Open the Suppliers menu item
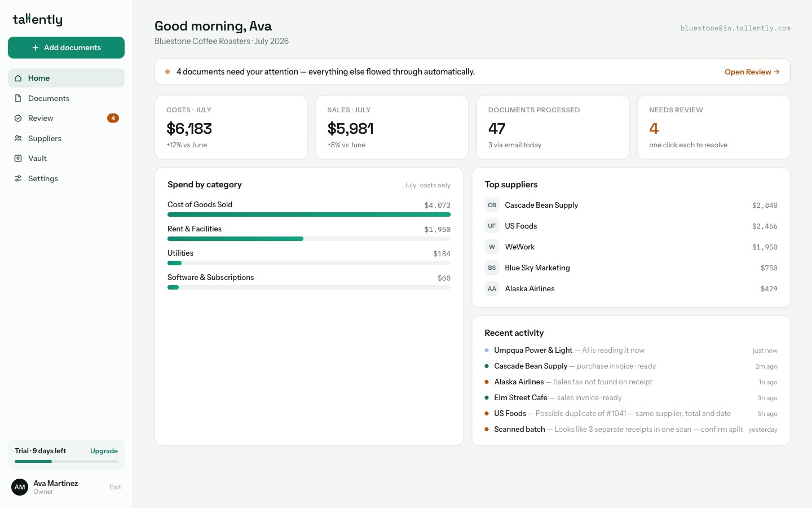812x508 pixels. tap(66, 138)
